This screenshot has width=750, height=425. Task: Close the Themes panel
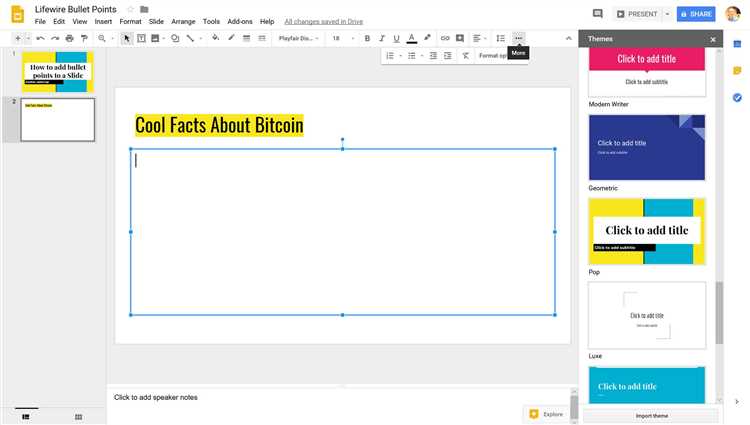[713, 39]
